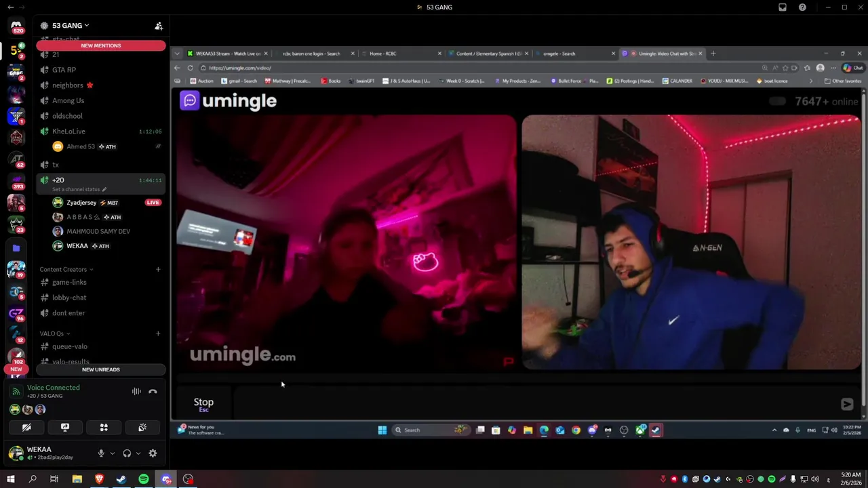868x488 pixels.
Task: Open Discord help icon in title bar
Action: tap(803, 7)
